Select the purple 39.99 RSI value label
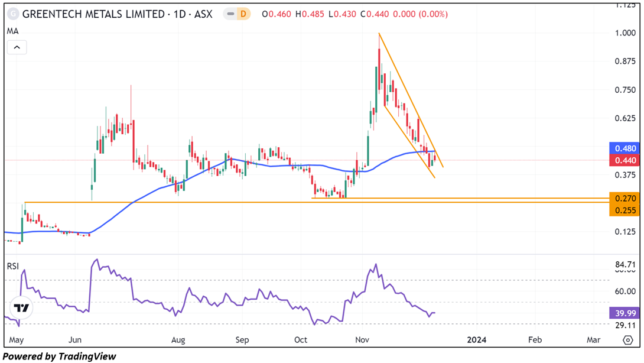644x363 pixels. 625,313
